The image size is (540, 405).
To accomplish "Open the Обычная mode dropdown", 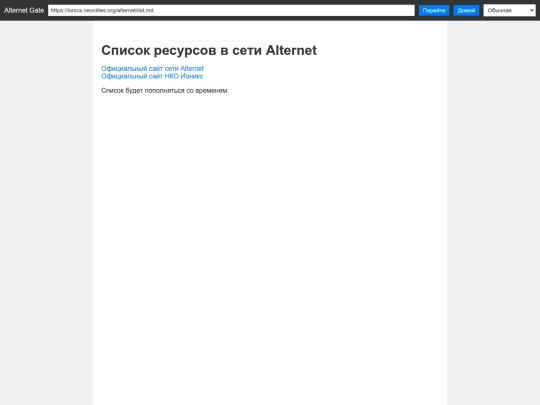I will pyautogui.click(x=509, y=10).
